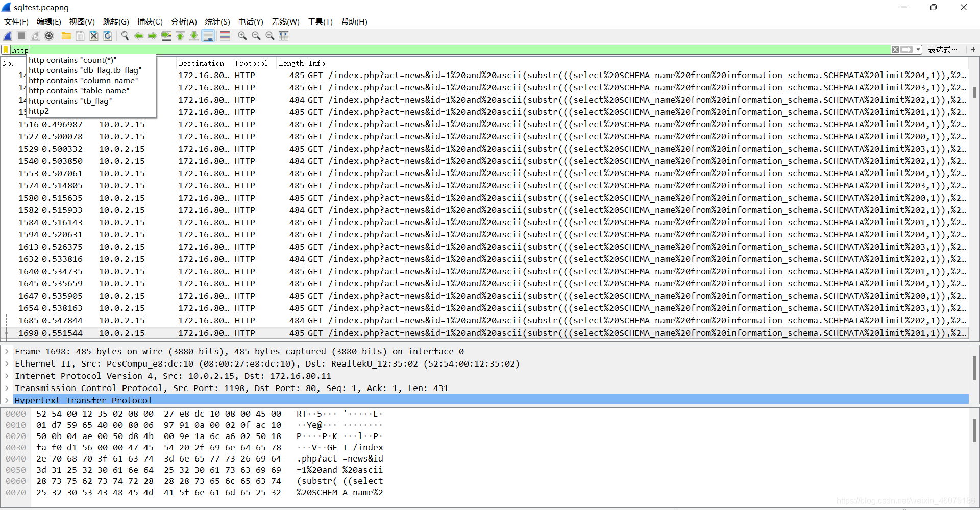This screenshot has height=510, width=980.
Task: Clear the display filter
Action: tap(895, 50)
